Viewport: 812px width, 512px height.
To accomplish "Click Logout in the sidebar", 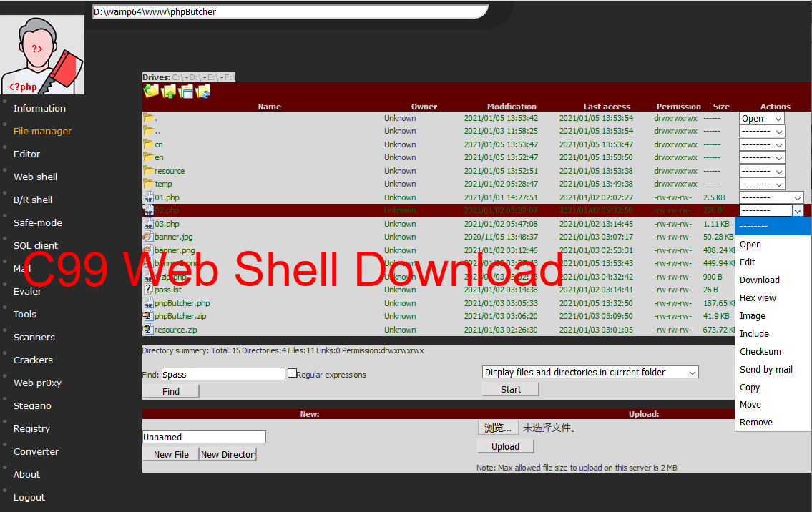I will [x=29, y=497].
